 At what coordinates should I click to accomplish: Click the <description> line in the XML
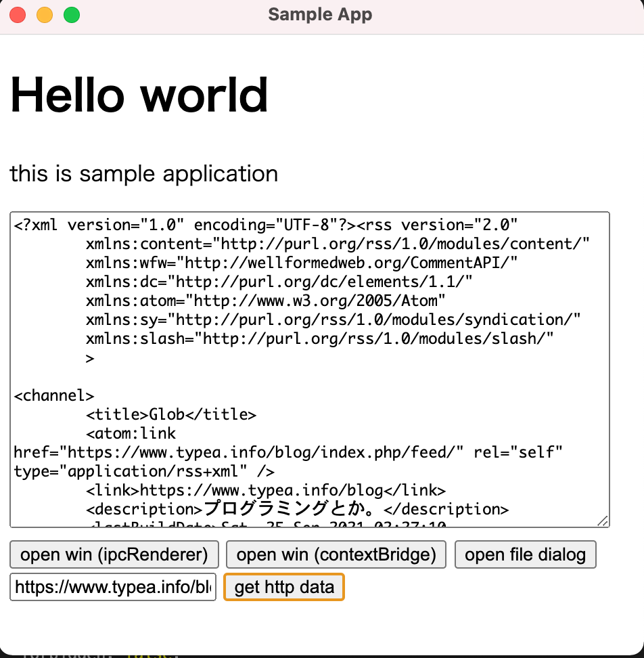(x=297, y=509)
